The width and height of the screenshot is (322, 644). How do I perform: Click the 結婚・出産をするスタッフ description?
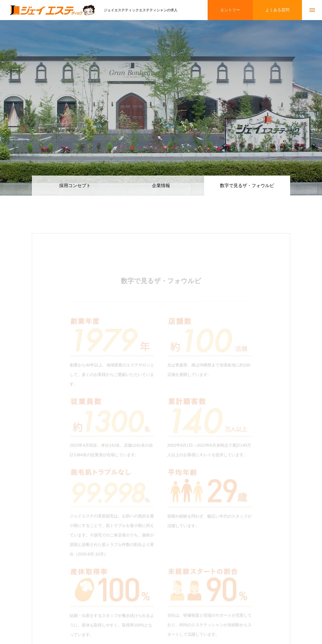coord(112,625)
